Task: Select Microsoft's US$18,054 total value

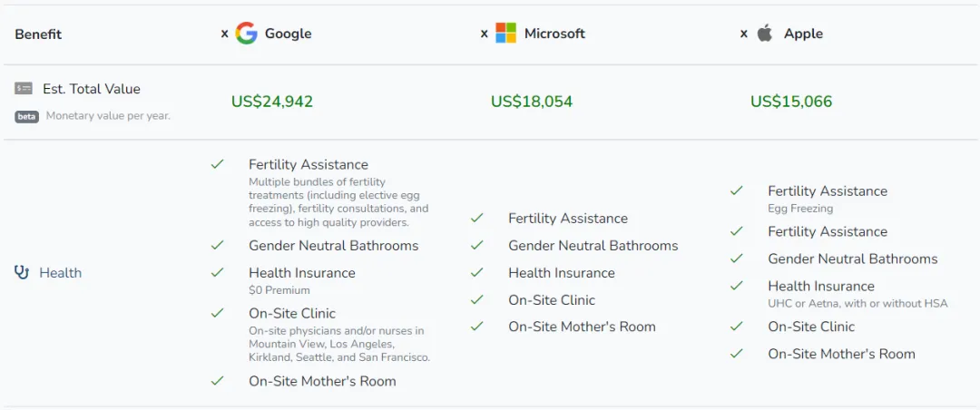Action: tap(531, 102)
